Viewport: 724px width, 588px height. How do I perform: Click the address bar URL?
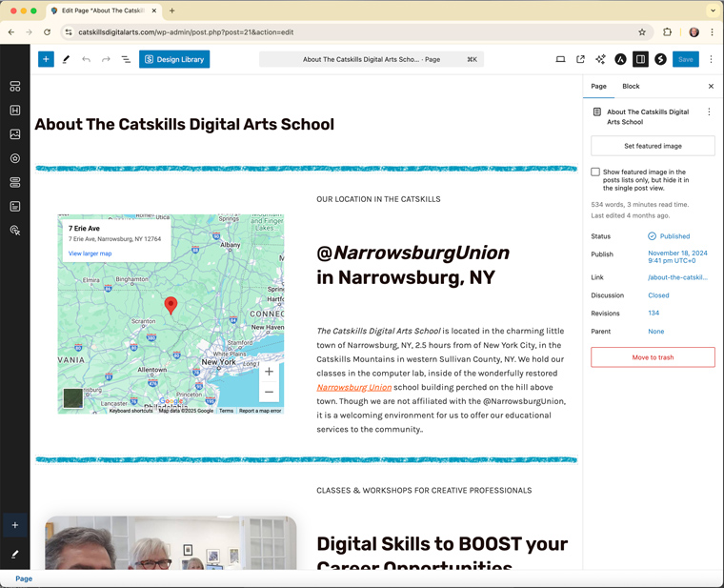(x=186, y=32)
